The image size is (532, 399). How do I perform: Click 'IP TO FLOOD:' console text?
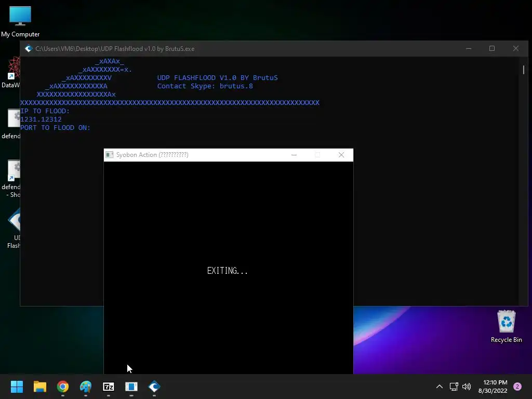[x=45, y=111]
